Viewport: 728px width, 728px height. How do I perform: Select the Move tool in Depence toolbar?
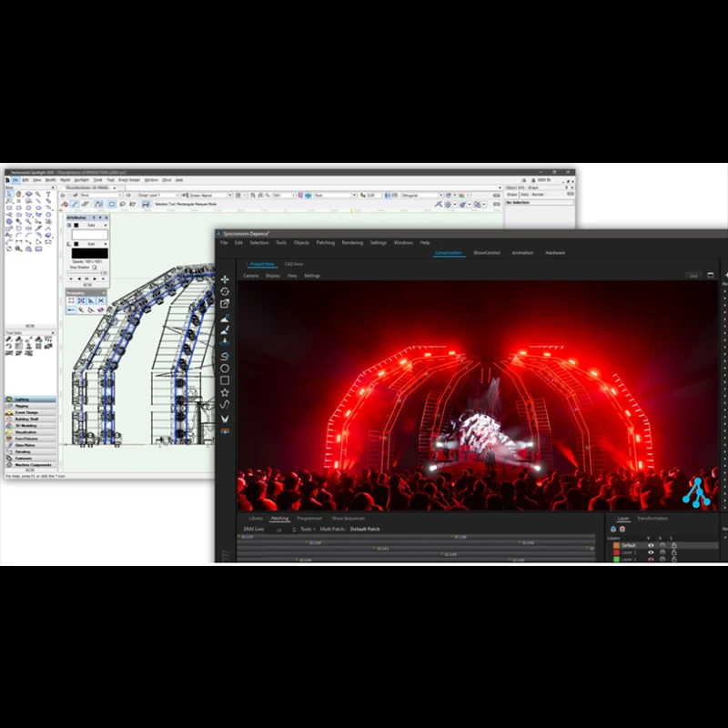pos(225,279)
